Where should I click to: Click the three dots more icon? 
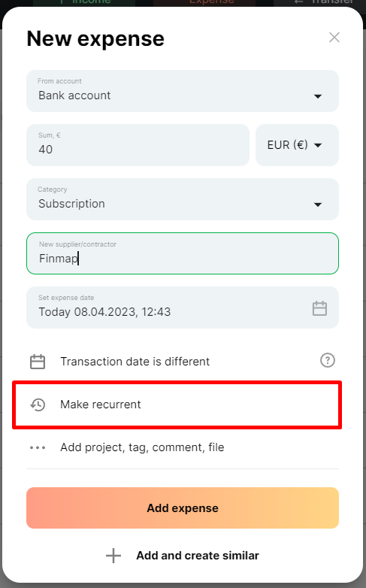pos(38,447)
